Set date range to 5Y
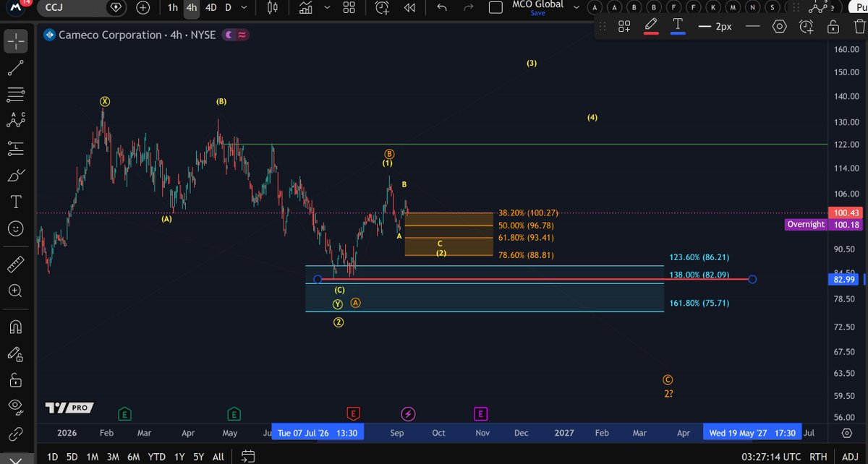The image size is (868, 464). coord(198,457)
